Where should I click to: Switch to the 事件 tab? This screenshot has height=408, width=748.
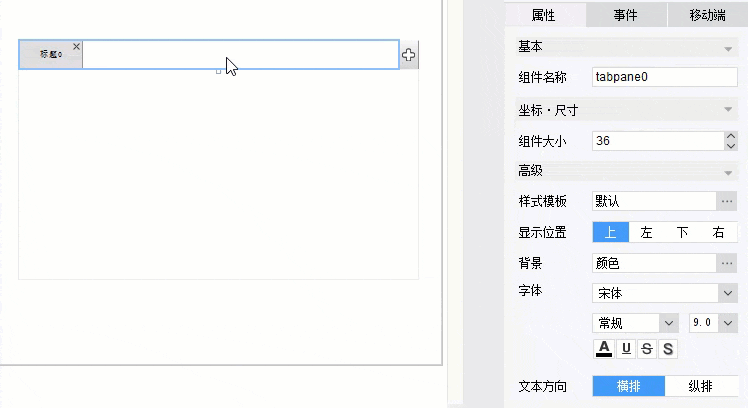point(625,15)
